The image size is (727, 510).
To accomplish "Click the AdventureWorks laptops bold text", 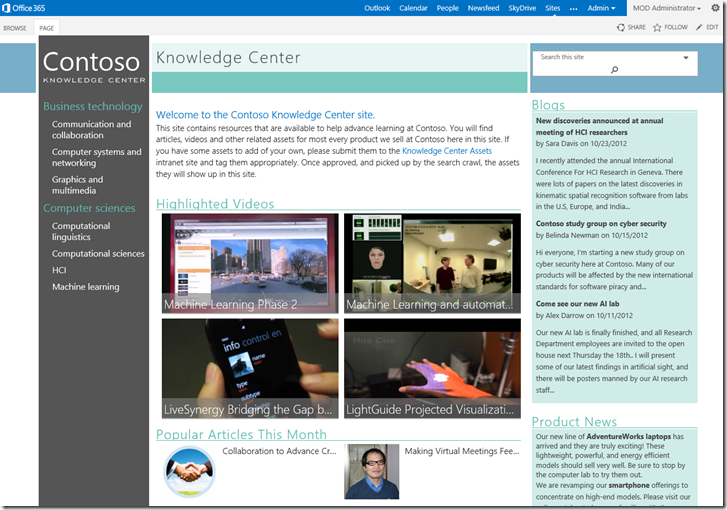I will coord(628,436).
